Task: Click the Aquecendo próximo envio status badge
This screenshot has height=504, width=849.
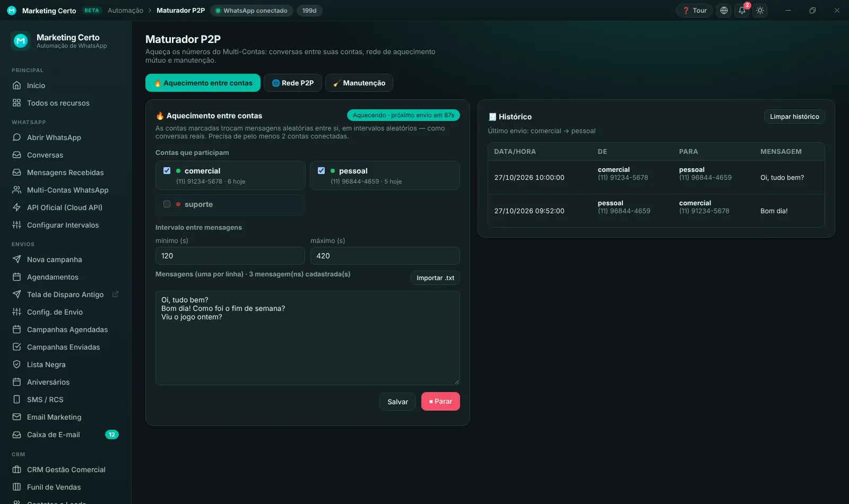Action: pyautogui.click(x=403, y=115)
